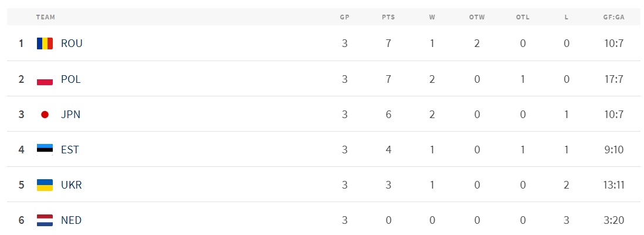644x235 pixels.
Task: Click the Estonia flag icon
Action: click(45, 150)
